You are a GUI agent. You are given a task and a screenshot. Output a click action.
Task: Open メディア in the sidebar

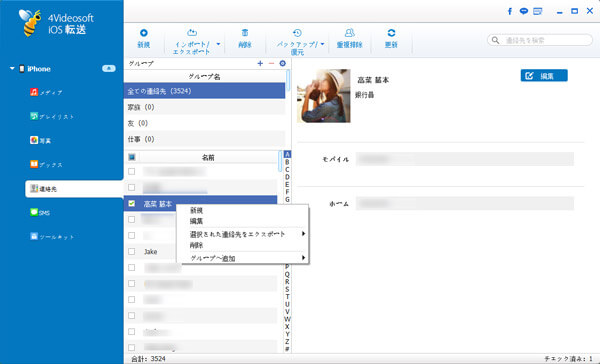46,92
